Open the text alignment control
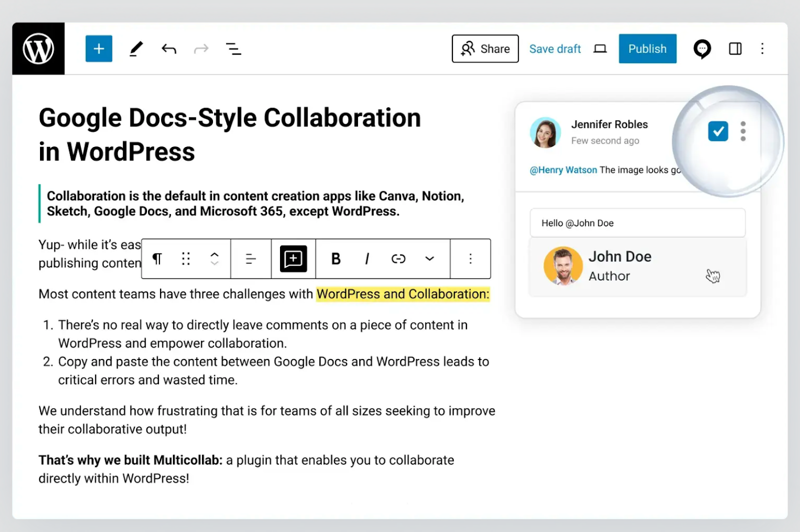This screenshot has height=532, width=800. click(x=250, y=258)
